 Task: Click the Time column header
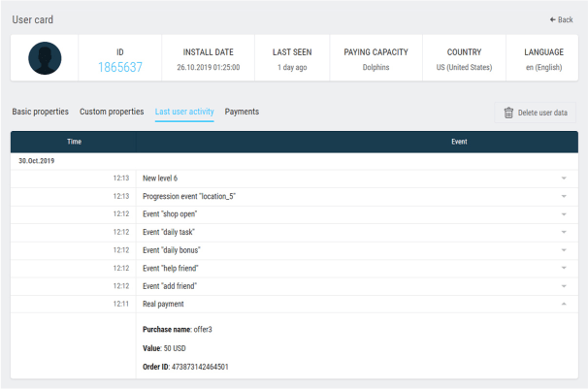(74, 142)
